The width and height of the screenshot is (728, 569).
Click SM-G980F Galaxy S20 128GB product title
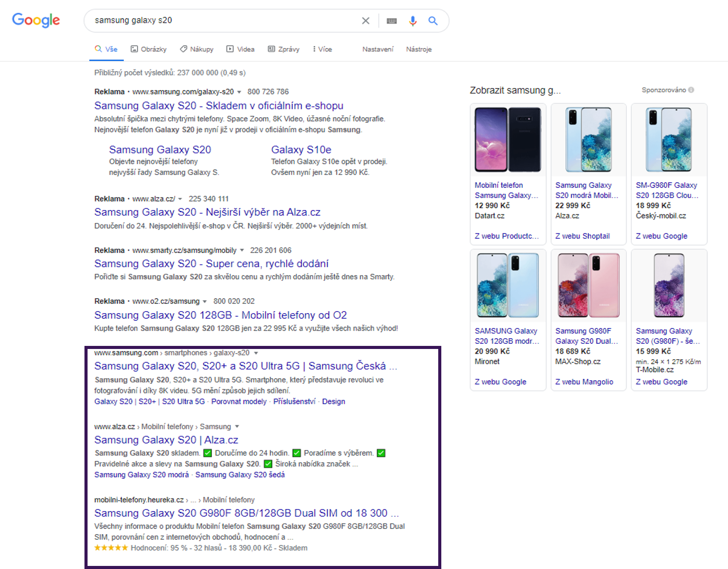pyautogui.click(x=667, y=190)
